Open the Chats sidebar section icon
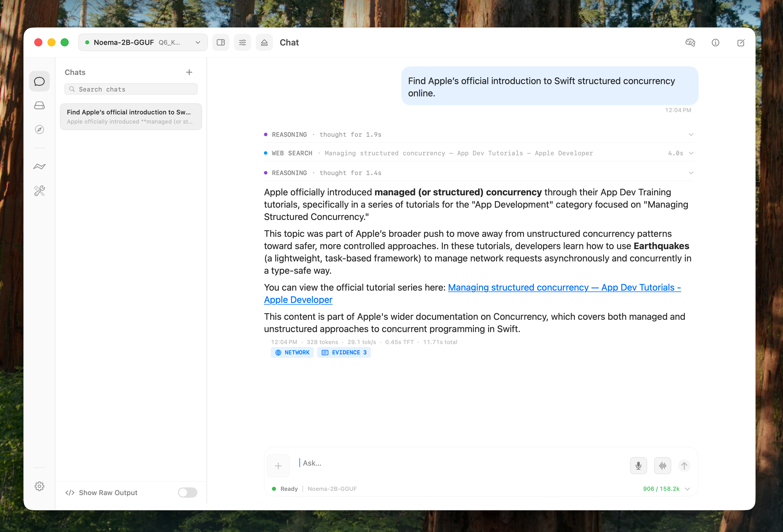 pos(39,81)
